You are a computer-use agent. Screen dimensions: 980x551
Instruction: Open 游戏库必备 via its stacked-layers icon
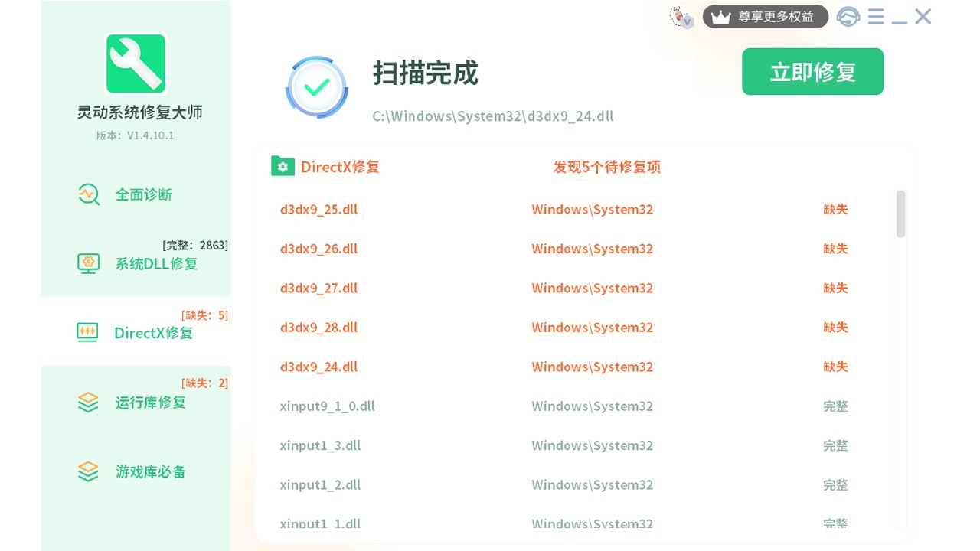[87, 471]
